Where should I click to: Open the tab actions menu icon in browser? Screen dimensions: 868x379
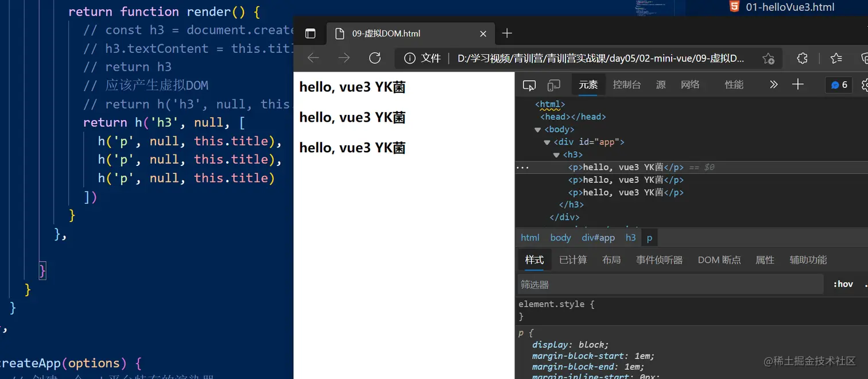pos(310,33)
